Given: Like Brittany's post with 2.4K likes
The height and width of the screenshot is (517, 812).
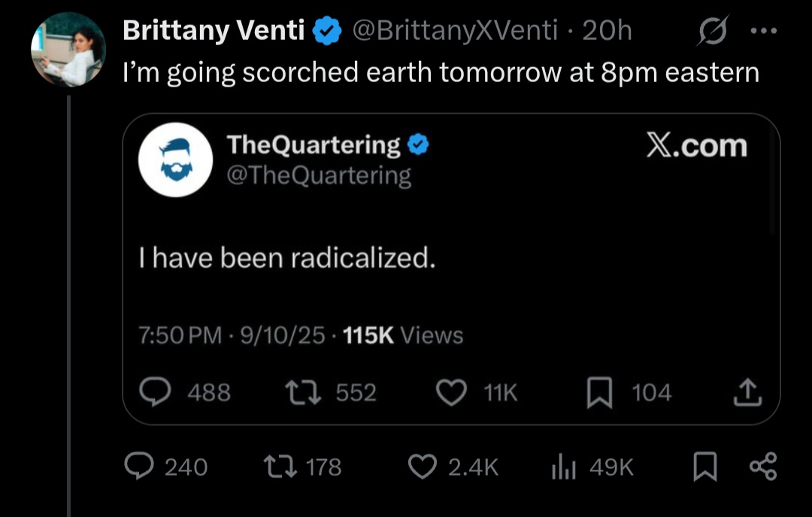Looking at the screenshot, I should tap(422, 467).
